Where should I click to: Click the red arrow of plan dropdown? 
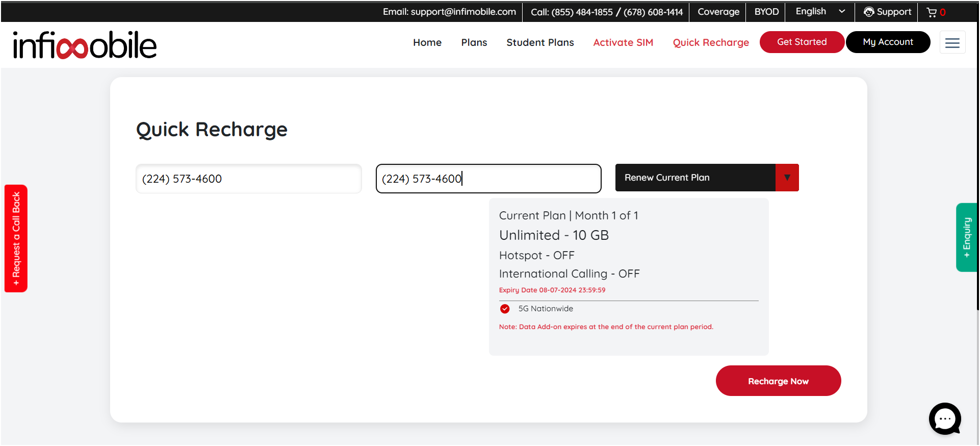(787, 178)
